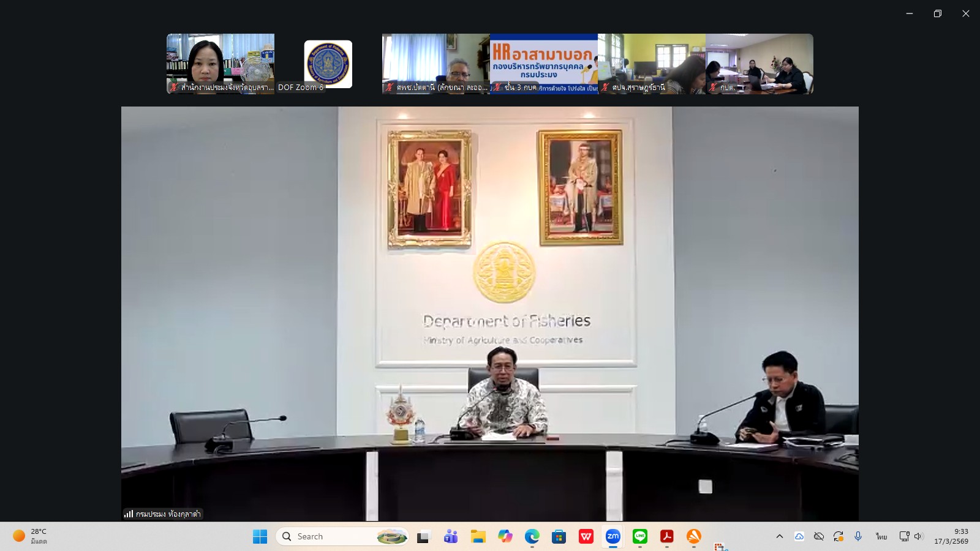Click the Windows Start button

260,537
